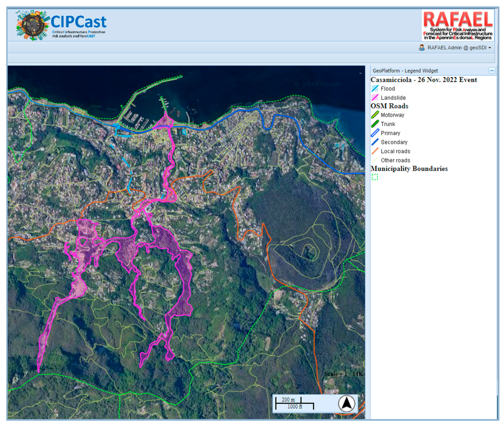Click the GeoPlatform - Legend Widget title
The image size is (504, 427).
click(405, 71)
